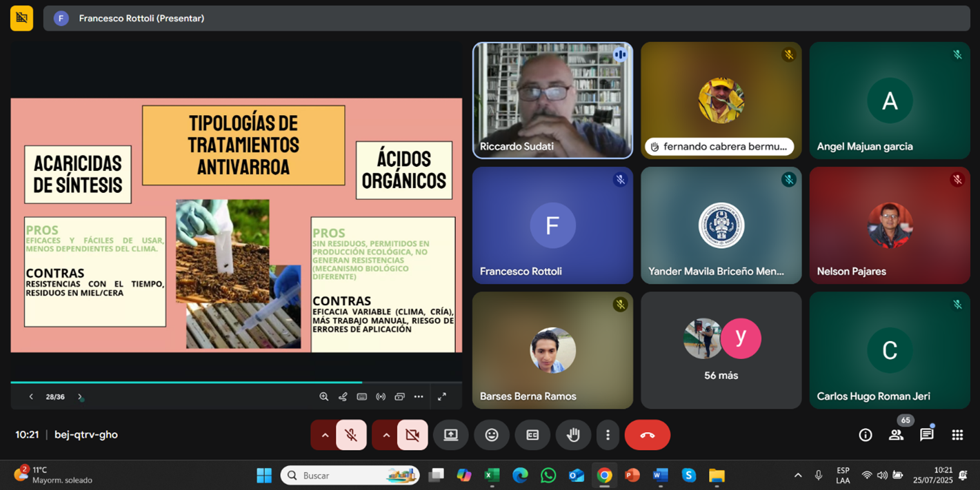
Task: Toggle closed captions
Action: tap(532, 435)
